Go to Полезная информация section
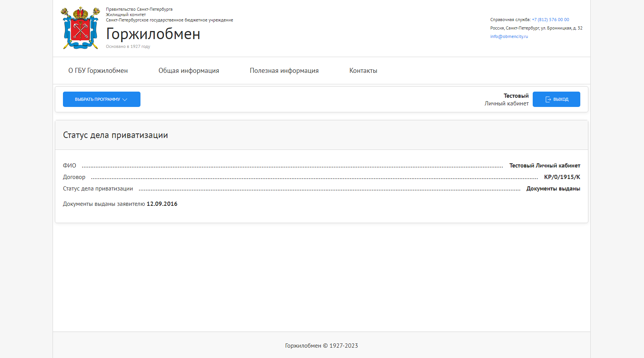Screen dimensions: 644x358 (x=284, y=71)
